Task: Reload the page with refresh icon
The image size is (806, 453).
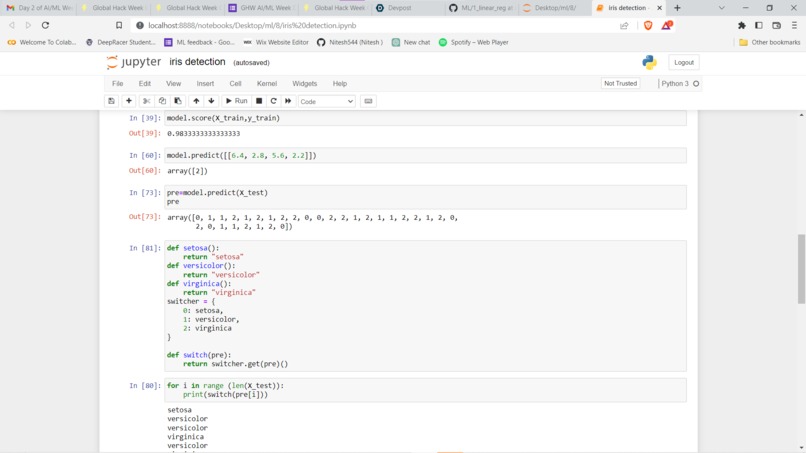Action: 45,25
